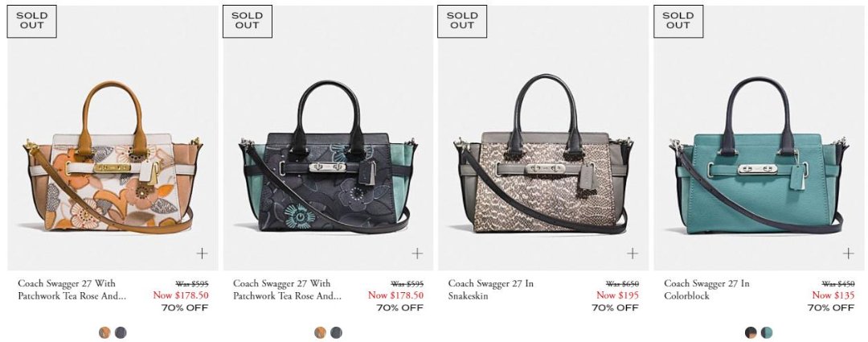Open the Tea Rose title below the tan floral bag
868x342 pixels.
click(72, 290)
